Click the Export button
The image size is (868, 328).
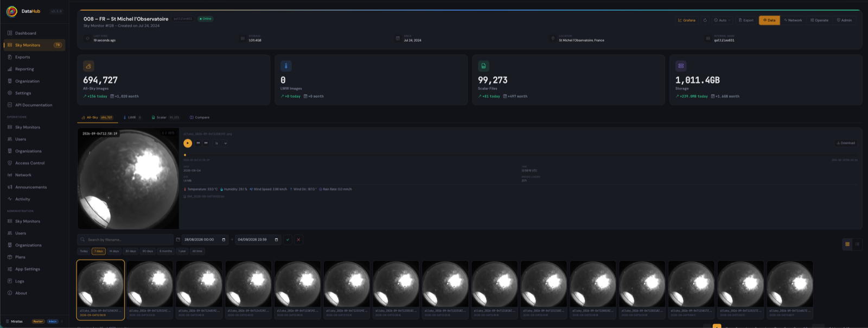pyautogui.click(x=746, y=20)
